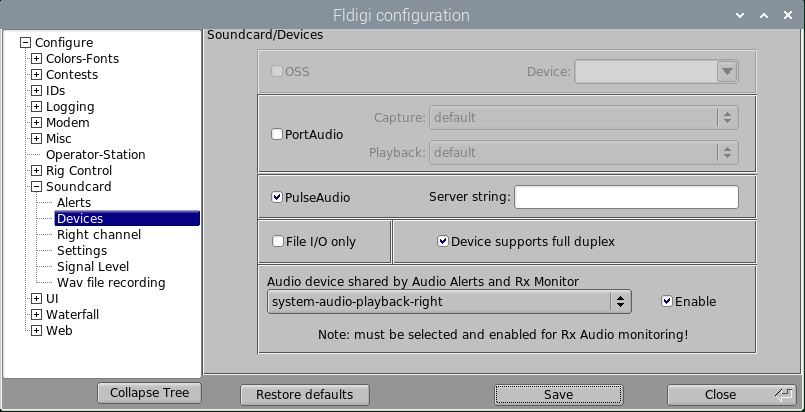Select the Contests label in tree
Screen dimensions: 805x412
coord(72,74)
